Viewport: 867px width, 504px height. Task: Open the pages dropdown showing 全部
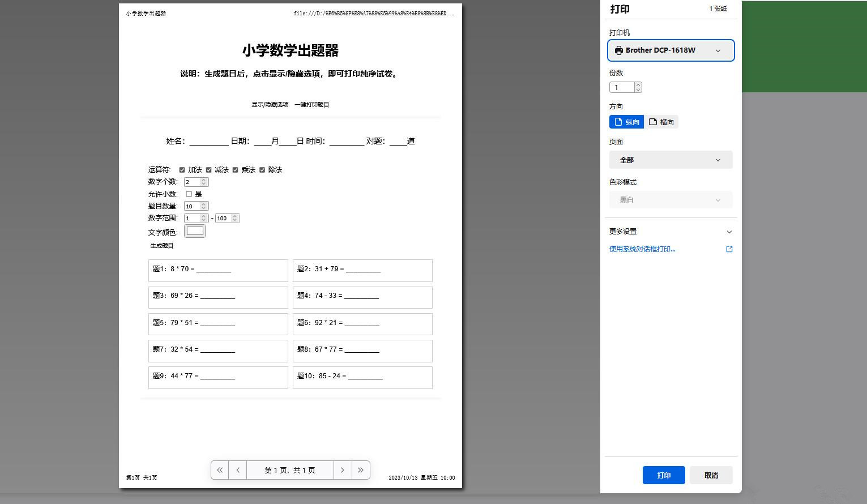[x=671, y=160]
